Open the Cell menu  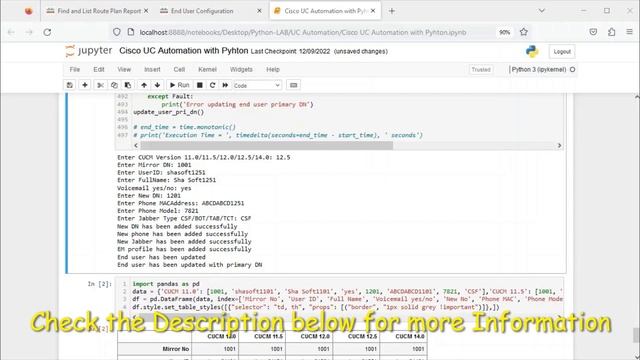click(x=179, y=69)
